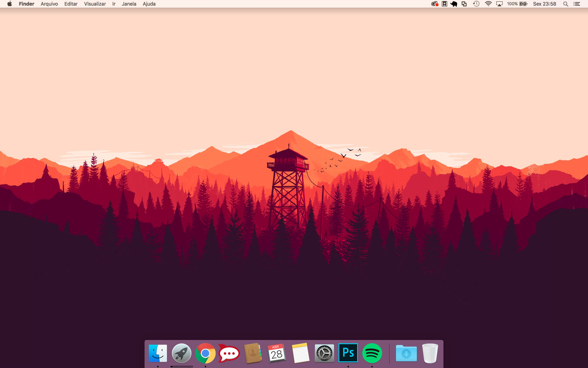Toggle Notification Center list icon

577,4
